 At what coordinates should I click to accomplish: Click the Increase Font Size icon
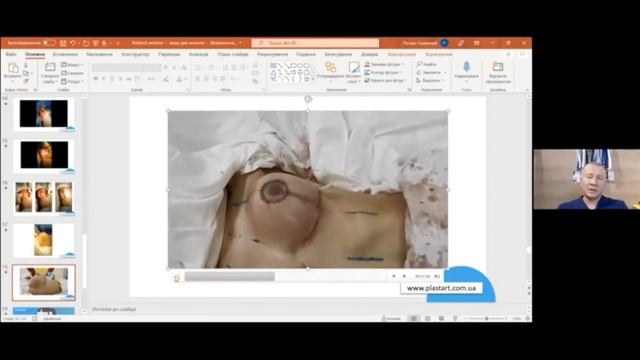[165, 67]
